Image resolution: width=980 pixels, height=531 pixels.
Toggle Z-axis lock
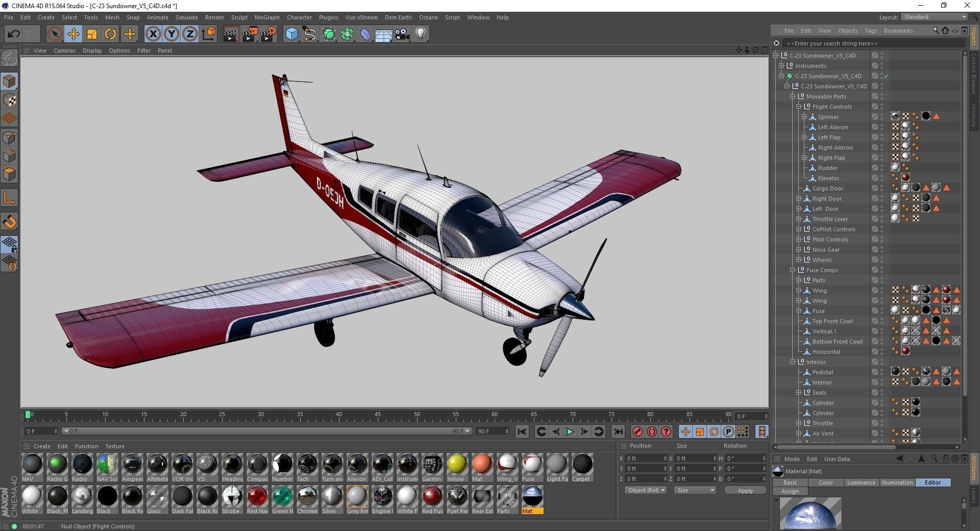pos(190,34)
